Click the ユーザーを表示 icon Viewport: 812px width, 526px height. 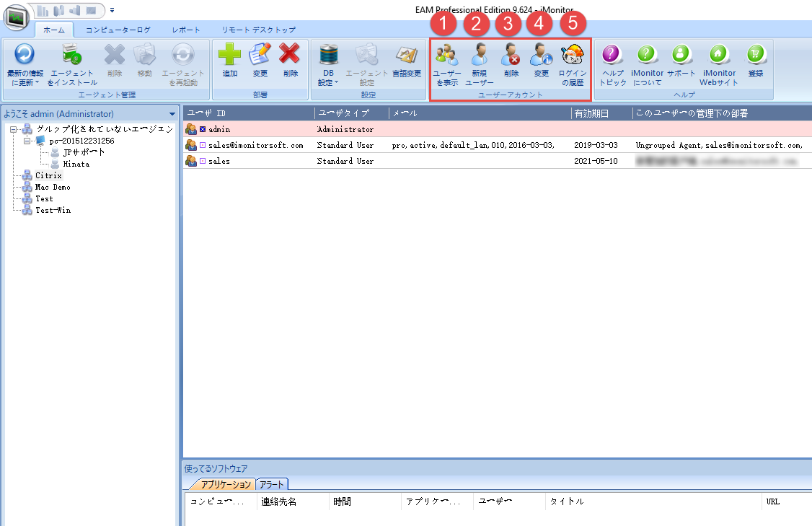click(x=446, y=54)
